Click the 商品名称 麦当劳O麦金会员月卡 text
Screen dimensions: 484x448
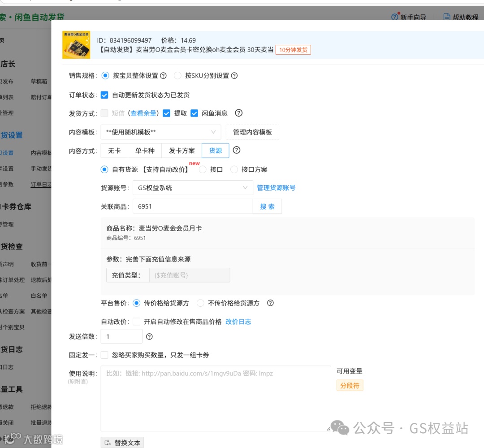tap(154, 228)
